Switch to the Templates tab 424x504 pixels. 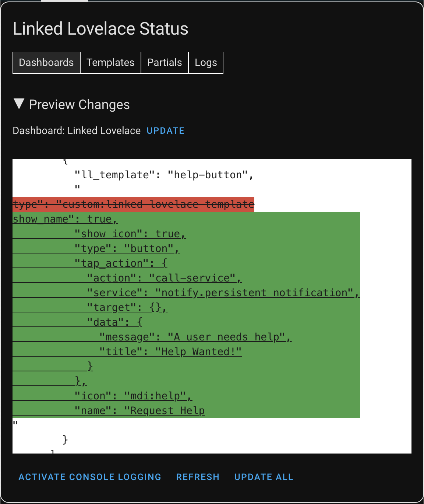click(110, 63)
